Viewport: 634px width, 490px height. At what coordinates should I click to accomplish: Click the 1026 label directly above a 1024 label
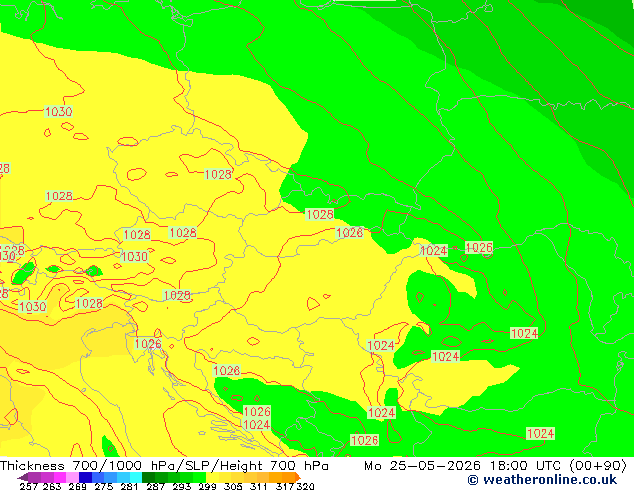pos(257,412)
